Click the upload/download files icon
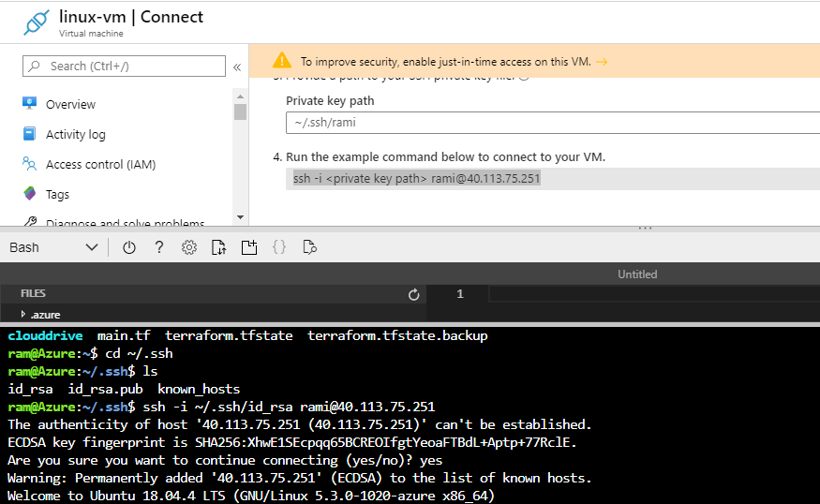The image size is (820, 504). (x=219, y=247)
